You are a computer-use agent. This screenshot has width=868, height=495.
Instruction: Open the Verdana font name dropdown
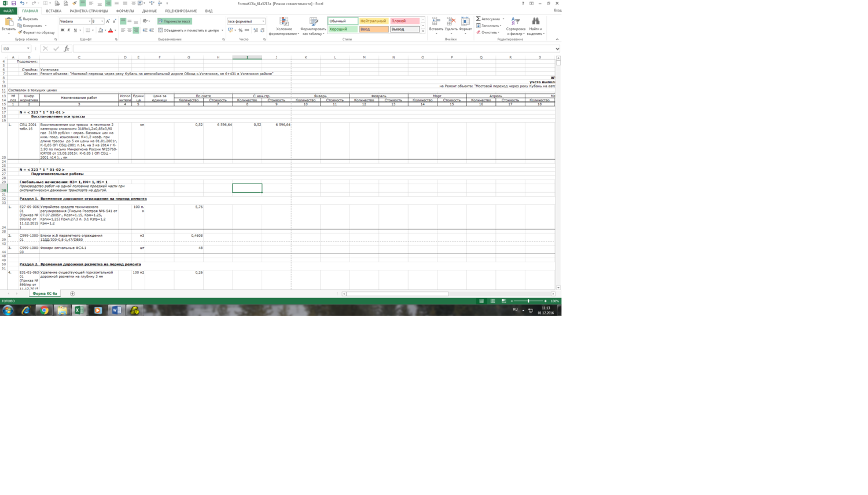click(x=90, y=21)
